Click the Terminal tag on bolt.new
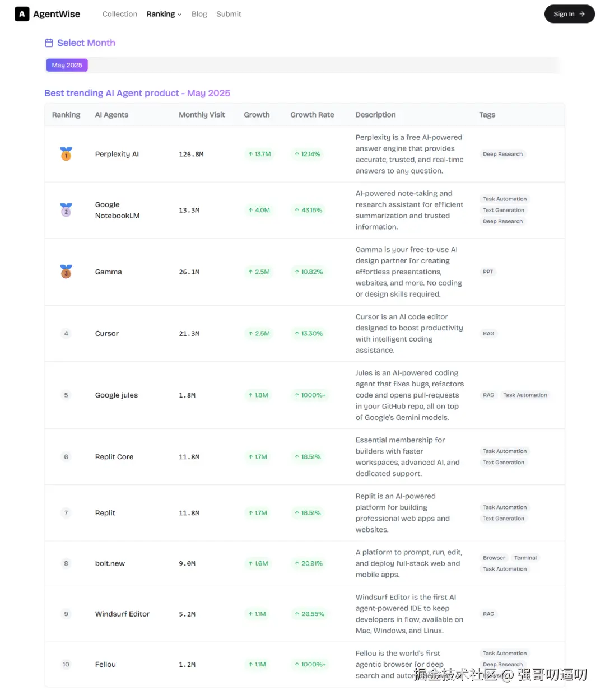Screen dimensions: 605x700 point(525,558)
